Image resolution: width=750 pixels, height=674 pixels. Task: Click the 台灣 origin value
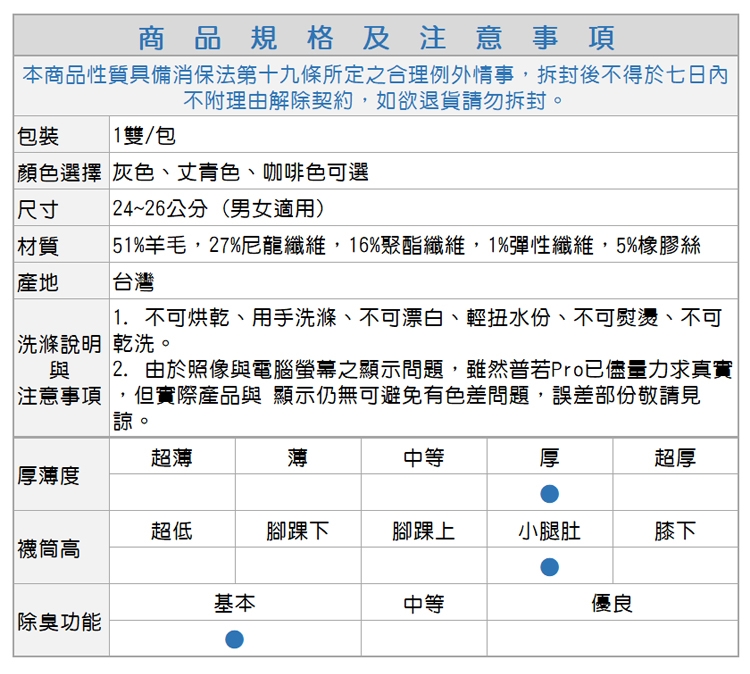134,282
